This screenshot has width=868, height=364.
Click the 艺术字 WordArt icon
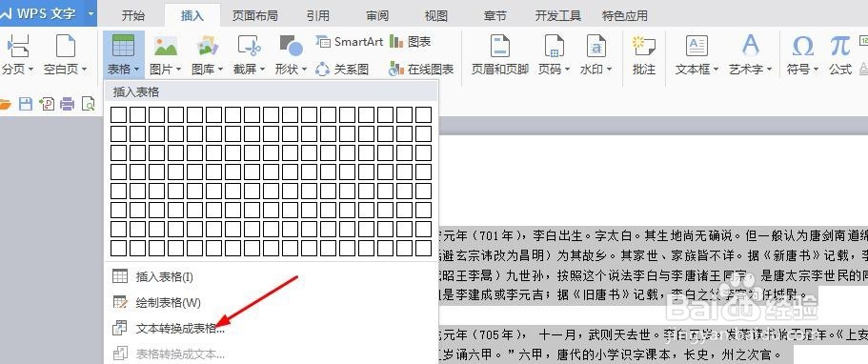click(751, 46)
